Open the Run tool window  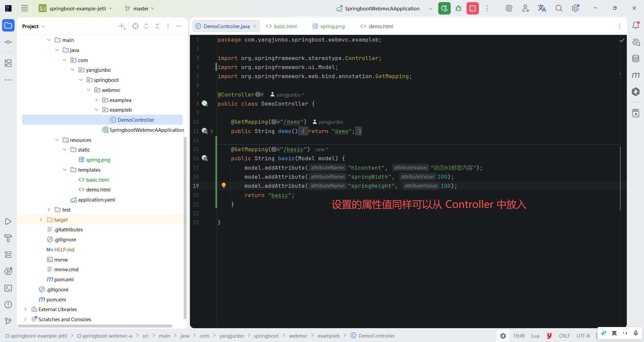click(8, 222)
